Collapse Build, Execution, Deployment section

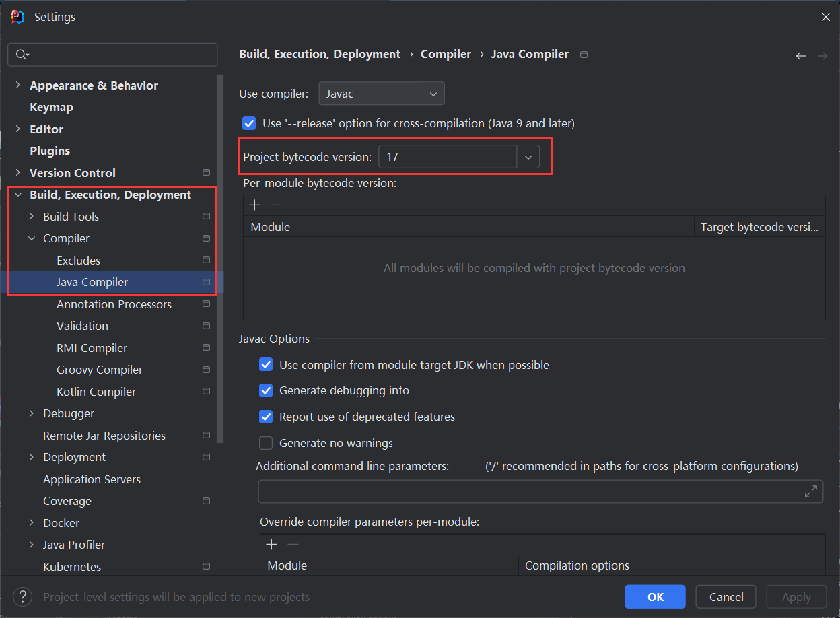click(x=18, y=195)
